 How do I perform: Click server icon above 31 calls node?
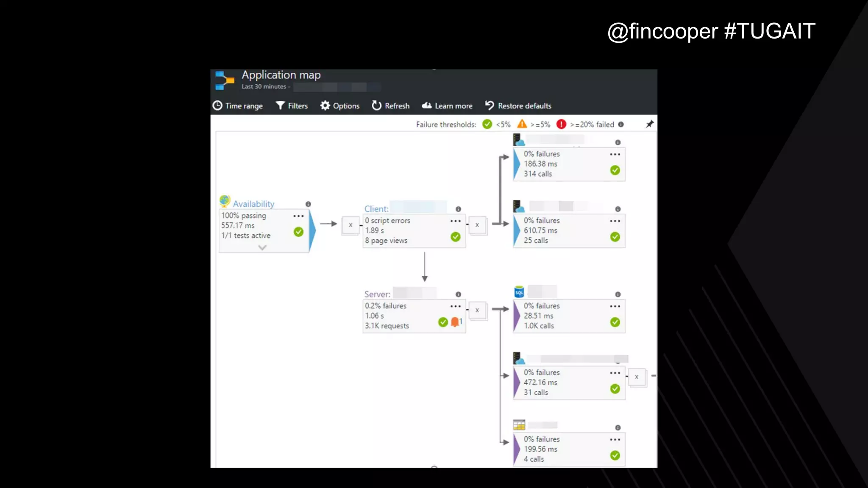point(519,358)
